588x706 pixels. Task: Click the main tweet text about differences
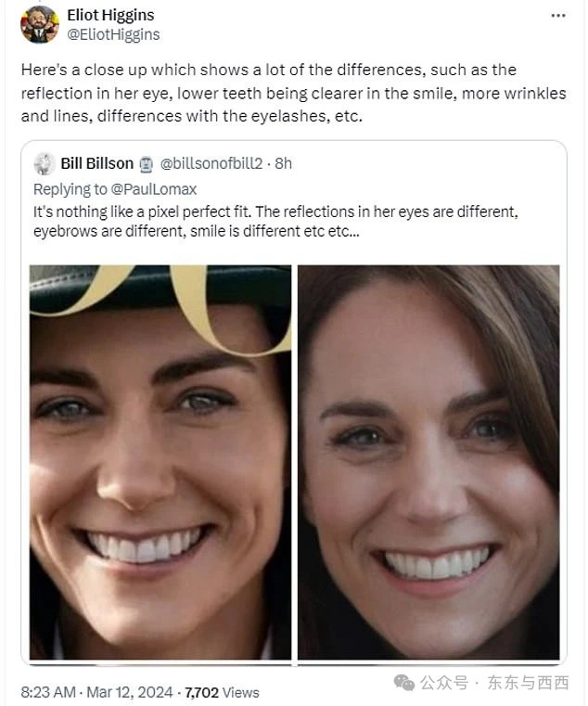293,94
